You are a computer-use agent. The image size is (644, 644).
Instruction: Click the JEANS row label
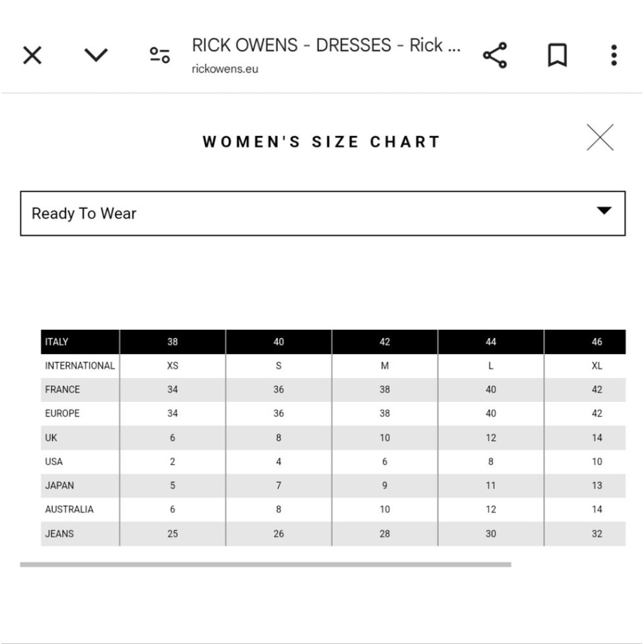click(x=59, y=534)
